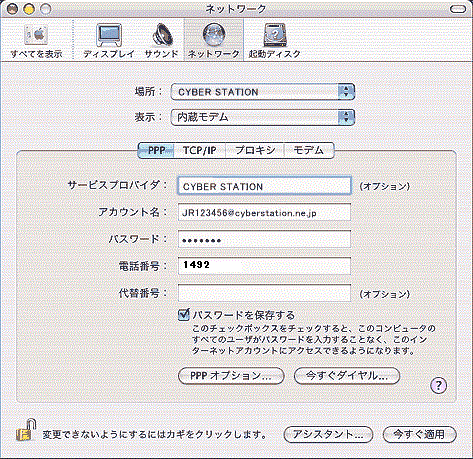The image size is (473, 459).
Task: Toggle the パスワードを保存する checkbox
Action: 184,315
